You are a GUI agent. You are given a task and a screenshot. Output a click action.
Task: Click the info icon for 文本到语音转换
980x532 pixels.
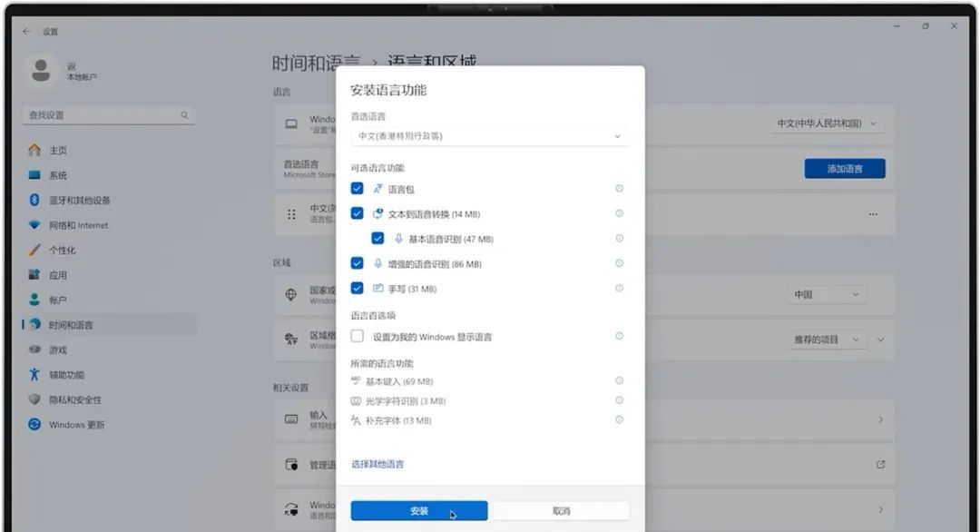coord(619,213)
